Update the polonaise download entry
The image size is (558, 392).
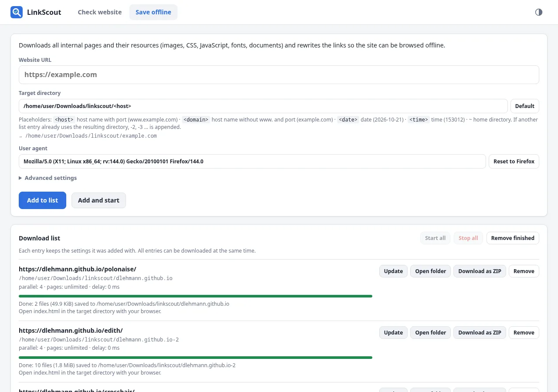click(393, 271)
